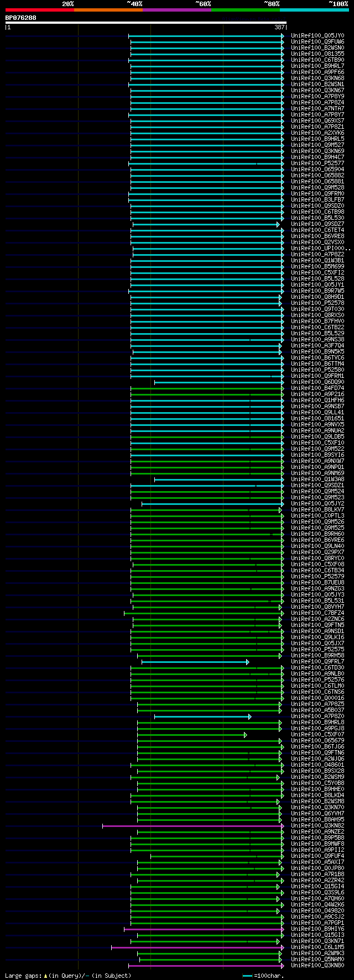Click the orange ~40% legend bar
354x980 pixels.
point(108,10)
